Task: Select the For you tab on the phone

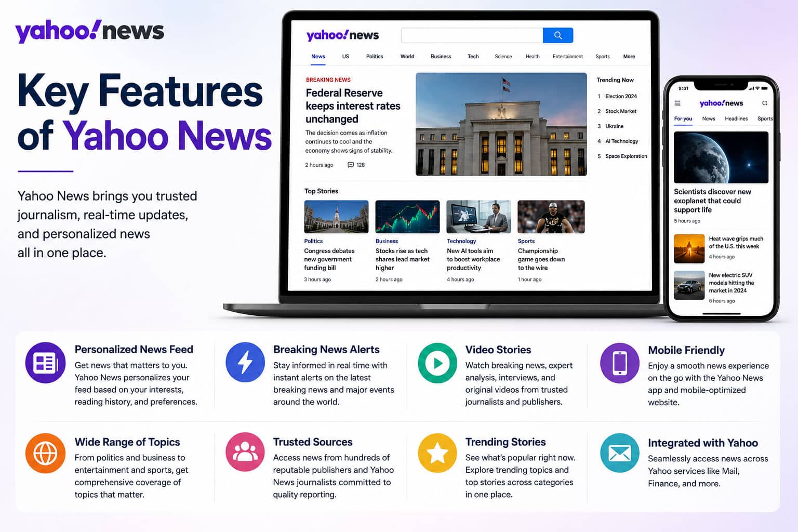Action: point(683,118)
